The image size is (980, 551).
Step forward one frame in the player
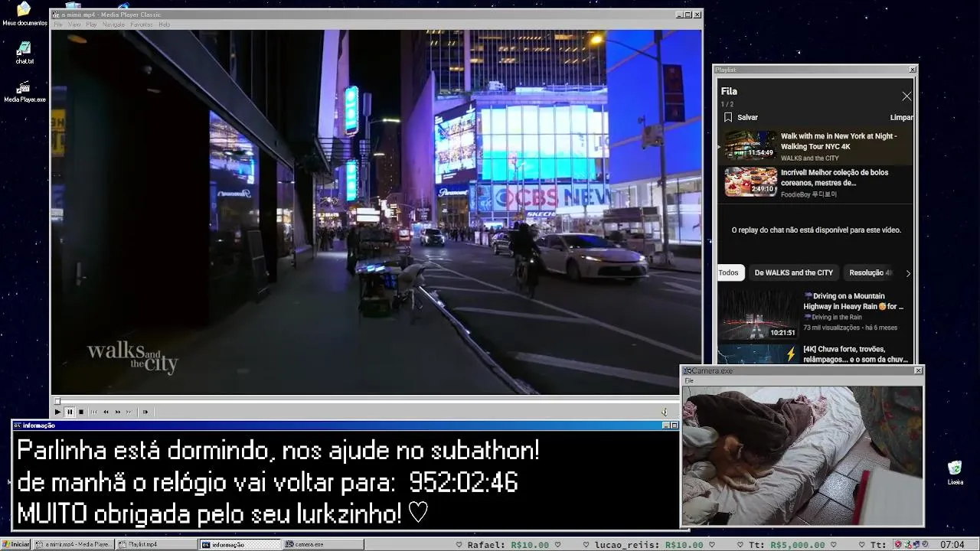[x=145, y=412]
